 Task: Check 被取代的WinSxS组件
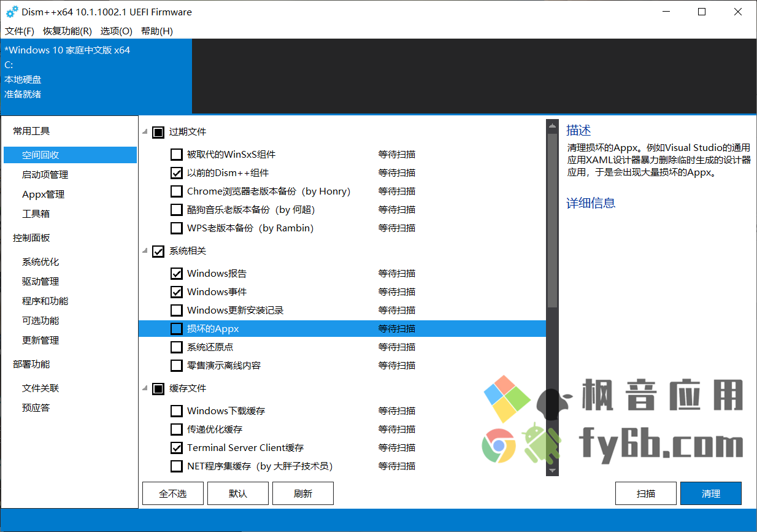click(177, 155)
